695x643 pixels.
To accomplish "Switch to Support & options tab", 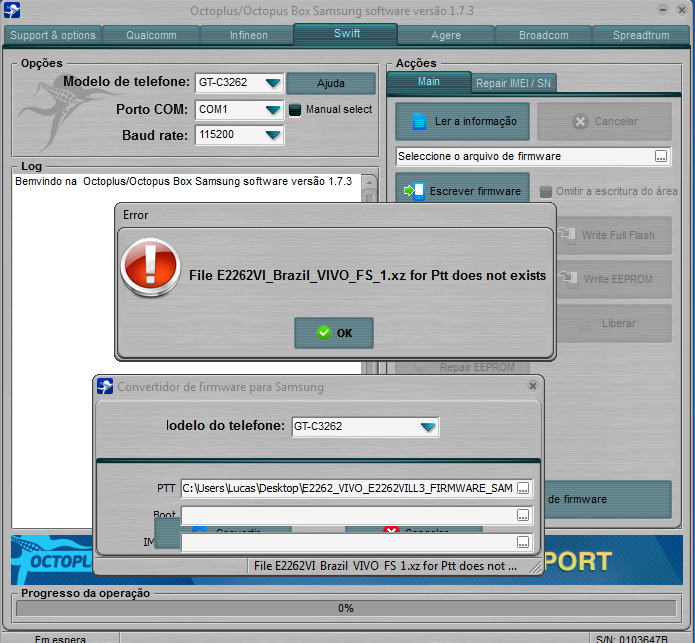I will tap(53, 35).
